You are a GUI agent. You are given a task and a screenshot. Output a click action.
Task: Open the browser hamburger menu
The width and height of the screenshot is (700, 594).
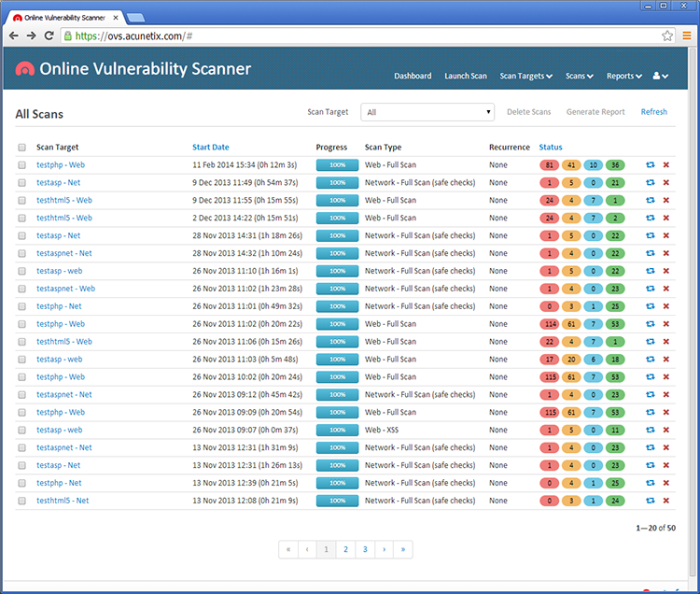click(x=687, y=35)
